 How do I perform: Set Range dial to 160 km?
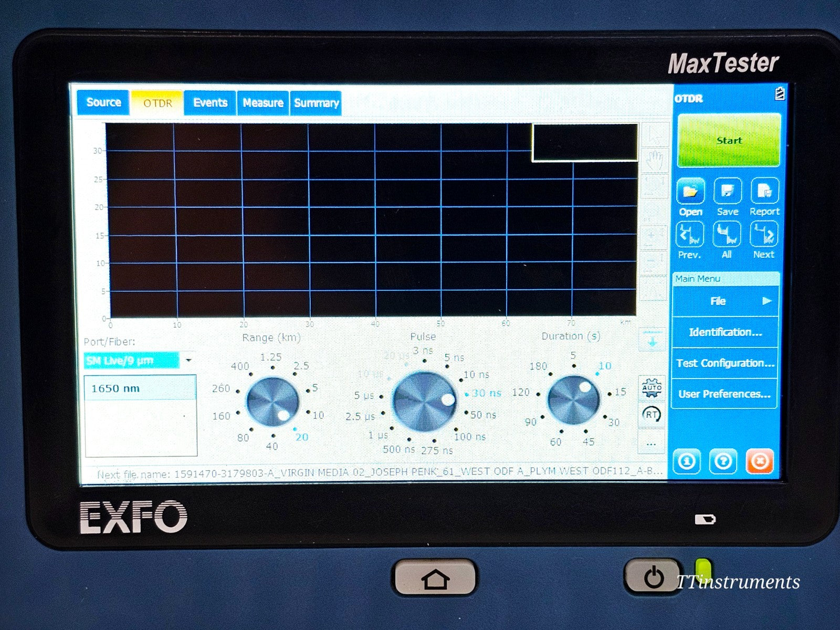(221, 416)
